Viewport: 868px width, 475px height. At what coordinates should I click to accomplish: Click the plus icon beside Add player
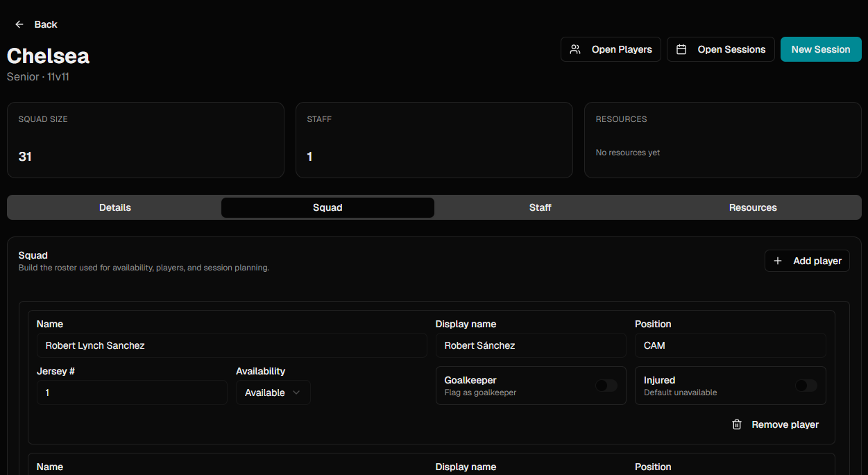click(778, 261)
